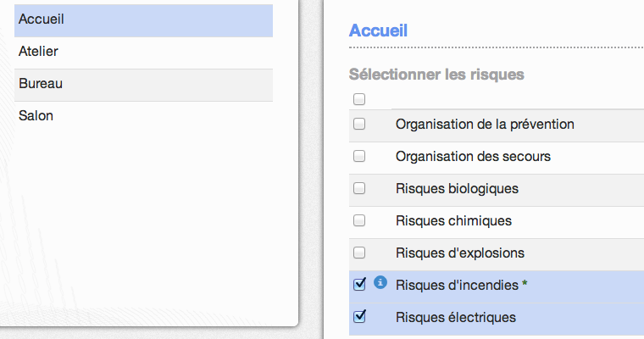Uncheck the Risques d'incendies checkbox
The height and width of the screenshot is (339, 644).
[x=359, y=285]
